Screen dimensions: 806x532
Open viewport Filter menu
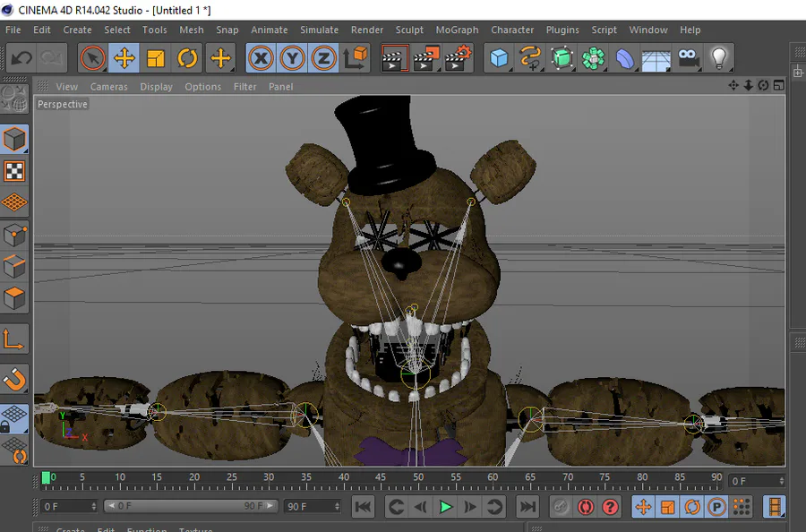pyautogui.click(x=244, y=87)
